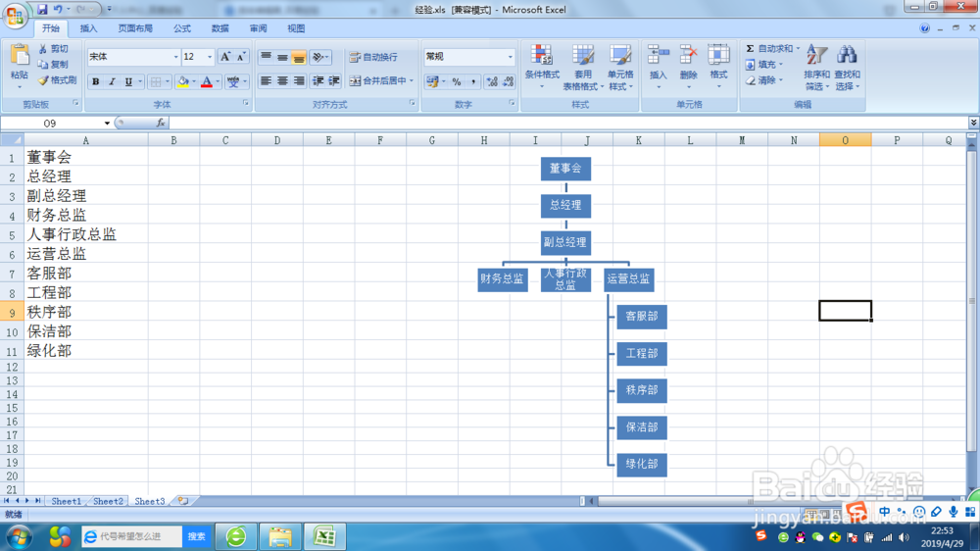The width and height of the screenshot is (980, 551).
Task: Click the 搜索 button on taskbar
Action: point(196,536)
